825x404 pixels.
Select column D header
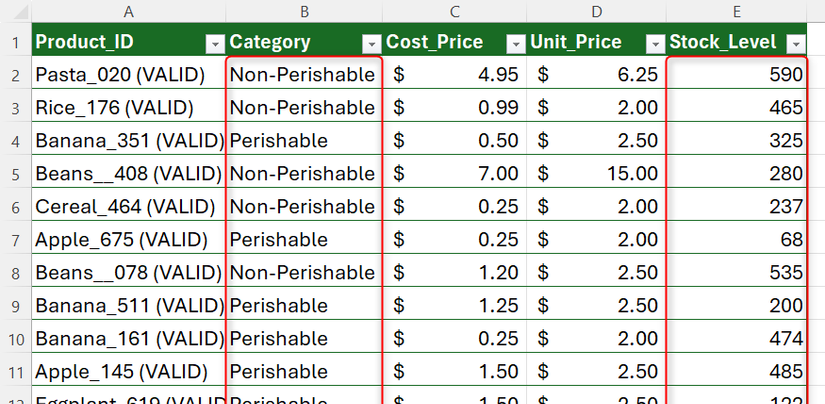coord(597,12)
